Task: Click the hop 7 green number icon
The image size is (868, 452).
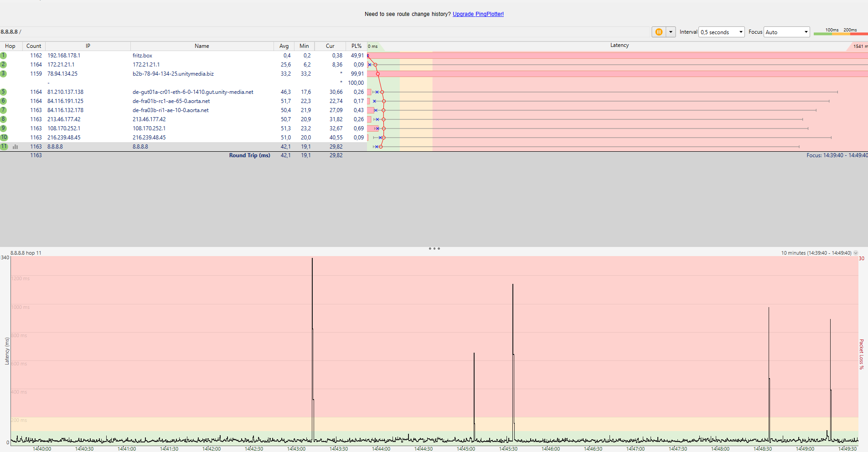Action: coord(4,110)
